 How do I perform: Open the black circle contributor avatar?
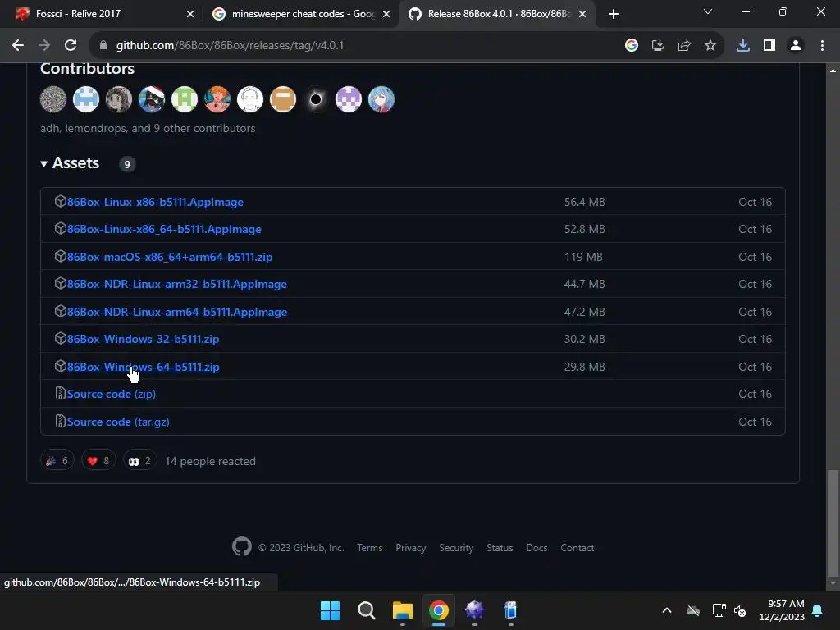click(316, 99)
